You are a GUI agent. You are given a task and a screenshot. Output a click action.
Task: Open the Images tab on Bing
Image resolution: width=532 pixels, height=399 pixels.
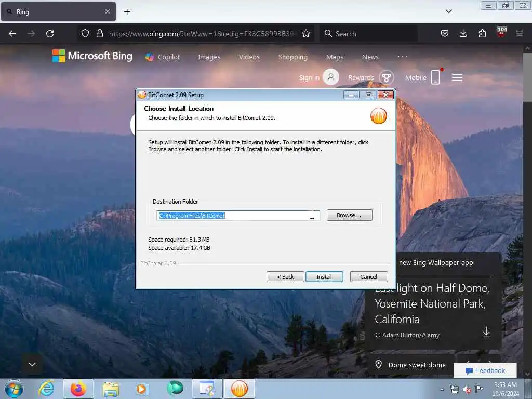(x=209, y=57)
